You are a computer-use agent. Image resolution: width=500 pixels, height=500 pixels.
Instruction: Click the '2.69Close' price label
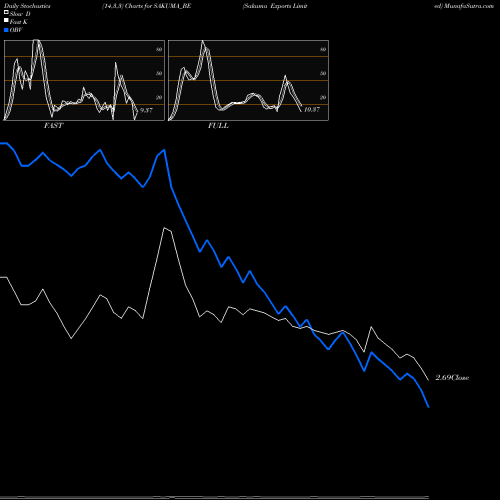pos(452,377)
